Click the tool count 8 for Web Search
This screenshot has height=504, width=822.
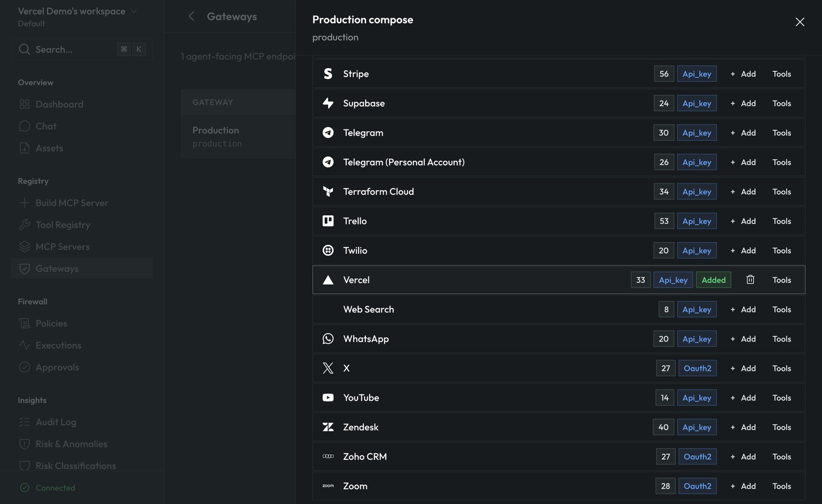(666, 309)
